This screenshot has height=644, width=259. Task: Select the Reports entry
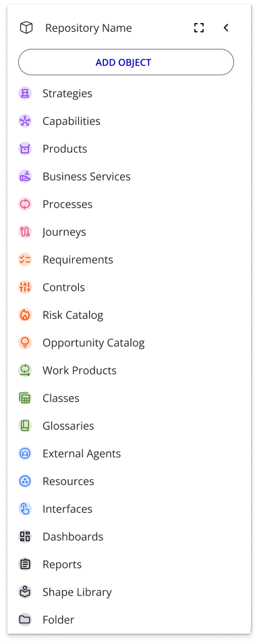tap(126, 565)
